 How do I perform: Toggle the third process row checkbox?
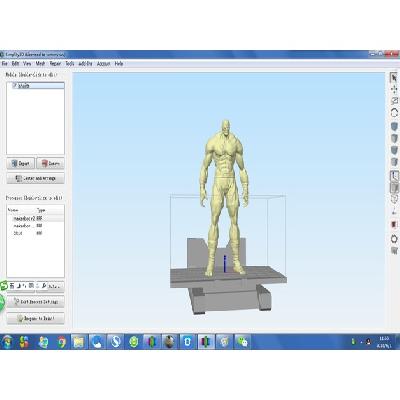point(10,233)
